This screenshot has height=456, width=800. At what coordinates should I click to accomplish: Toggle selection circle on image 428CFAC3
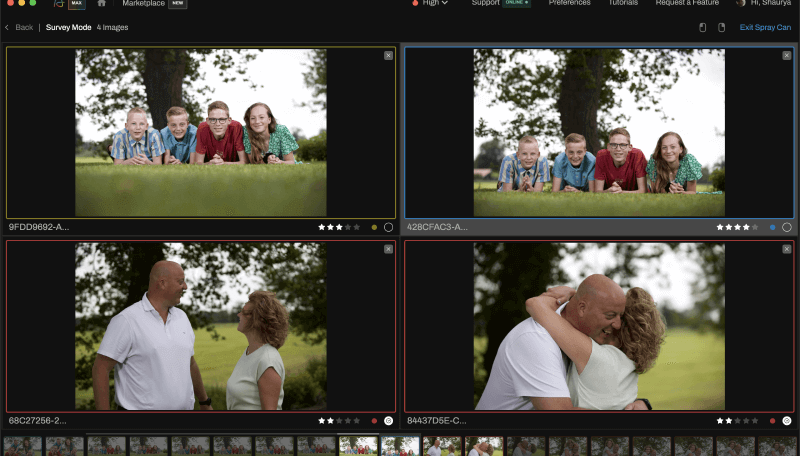[x=787, y=227]
